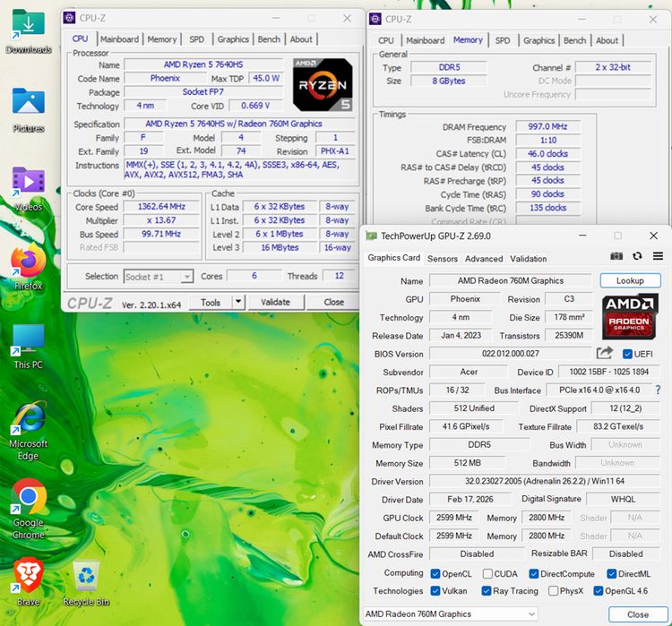Click Close button in CPU-Z window
Screen dimensions: 672x626
pos(334,302)
